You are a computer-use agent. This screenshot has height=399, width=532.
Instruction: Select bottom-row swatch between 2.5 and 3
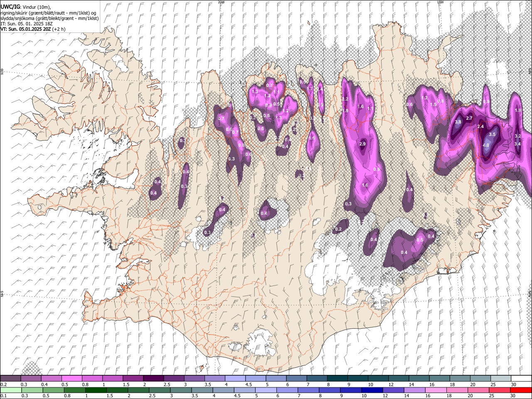click(160, 390)
